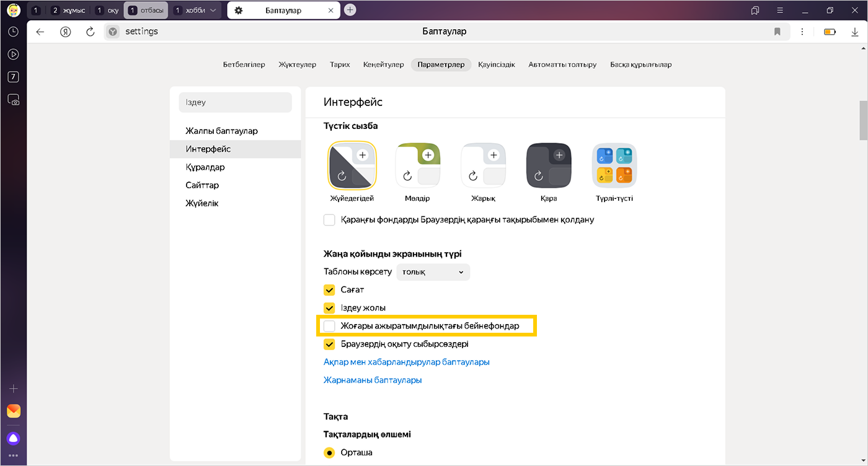Image resolution: width=868 pixels, height=466 pixels.
Task: Bookmark this page with the flag icon
Action: [777, 32]
